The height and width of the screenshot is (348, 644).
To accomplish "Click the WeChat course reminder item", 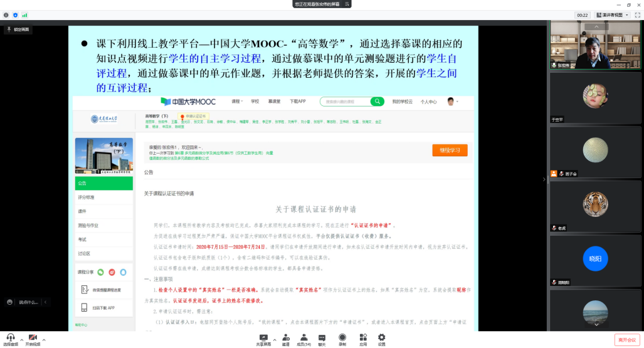I will point(104,290).
